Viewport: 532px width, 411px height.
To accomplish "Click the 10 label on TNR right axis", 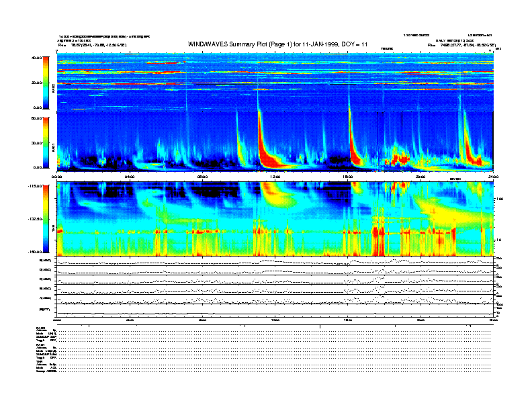I will click(x=498, y=240).
